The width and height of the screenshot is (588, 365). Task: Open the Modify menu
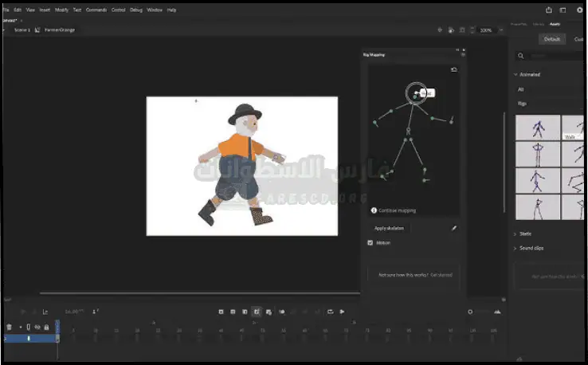click(x=61, y=10)
